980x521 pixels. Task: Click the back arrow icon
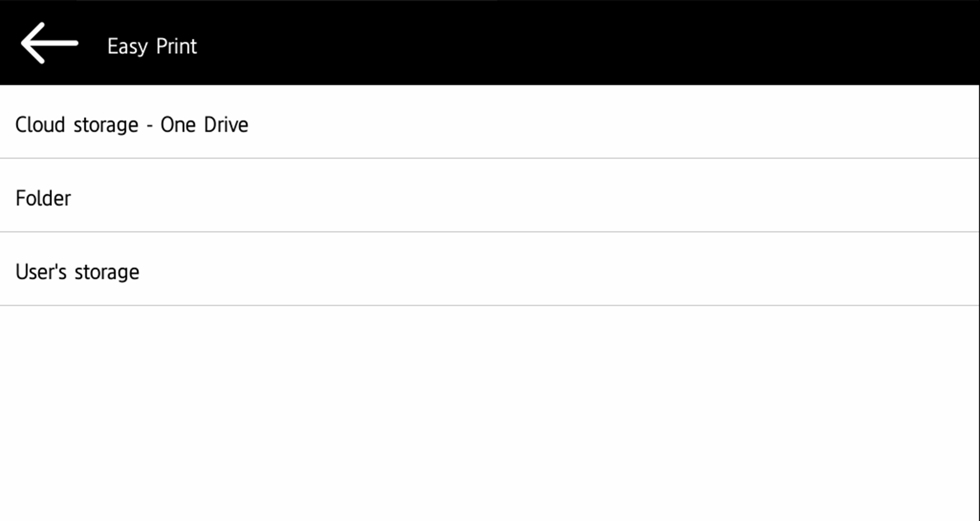(49, 43)
